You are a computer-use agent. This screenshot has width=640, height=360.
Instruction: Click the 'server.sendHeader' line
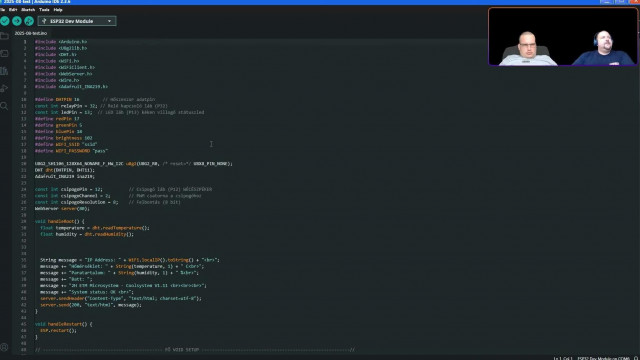[121, 298]
